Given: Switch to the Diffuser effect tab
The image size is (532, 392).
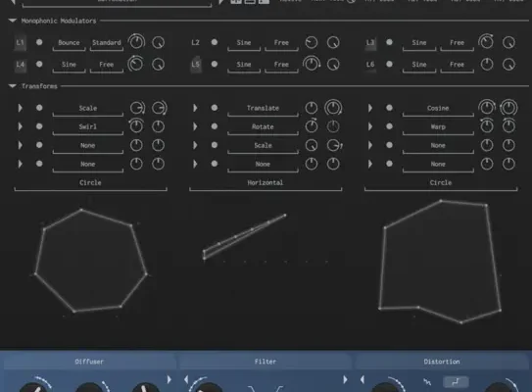Looking at the screenshot, I should click(x=89, y=362).
